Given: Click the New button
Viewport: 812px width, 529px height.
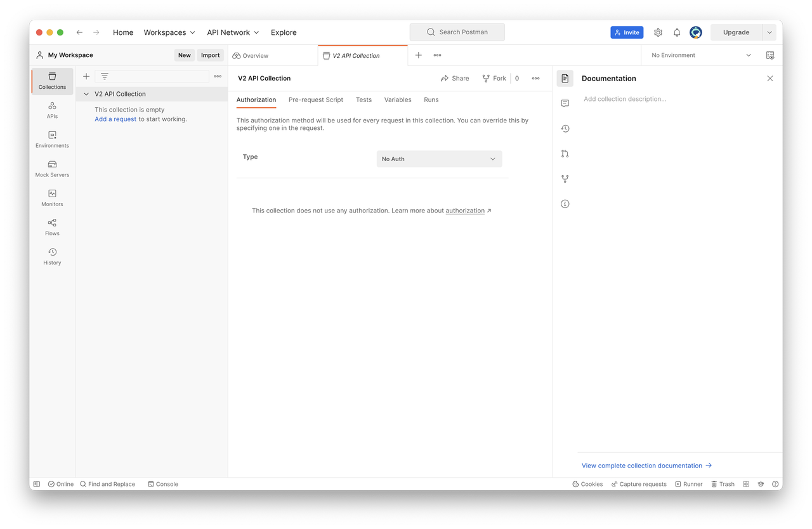Looking at the screenshot, I should (185, 55).
